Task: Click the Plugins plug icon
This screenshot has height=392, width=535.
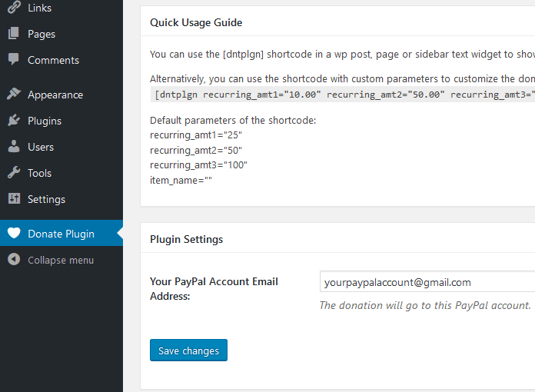Action: click(x=14, y=121)
